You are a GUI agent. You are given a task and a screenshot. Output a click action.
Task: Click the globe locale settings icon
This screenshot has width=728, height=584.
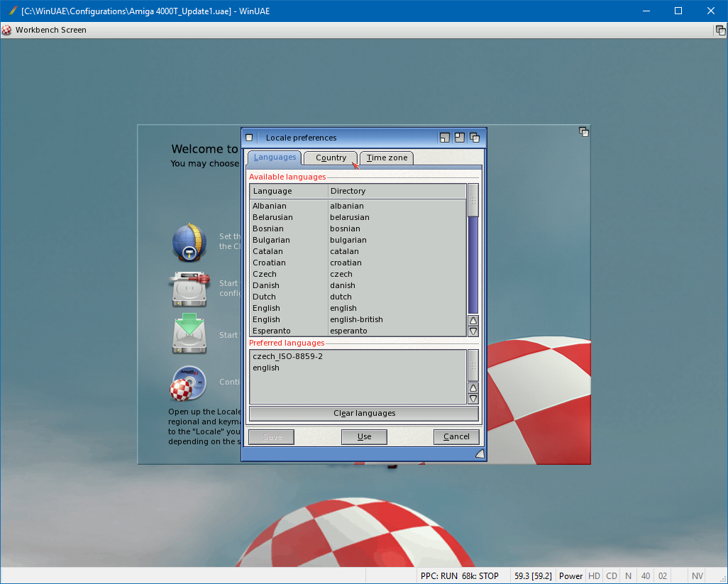(189, 243)
